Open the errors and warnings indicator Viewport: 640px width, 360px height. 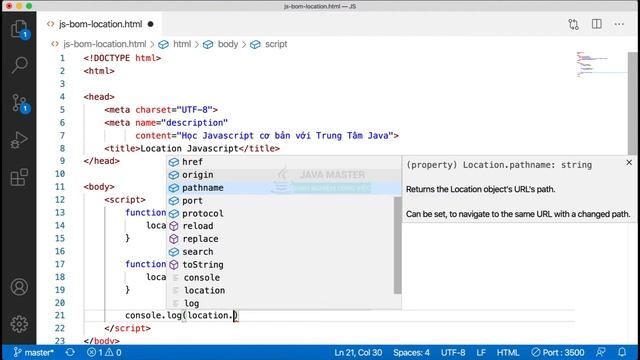coord(104,352)
